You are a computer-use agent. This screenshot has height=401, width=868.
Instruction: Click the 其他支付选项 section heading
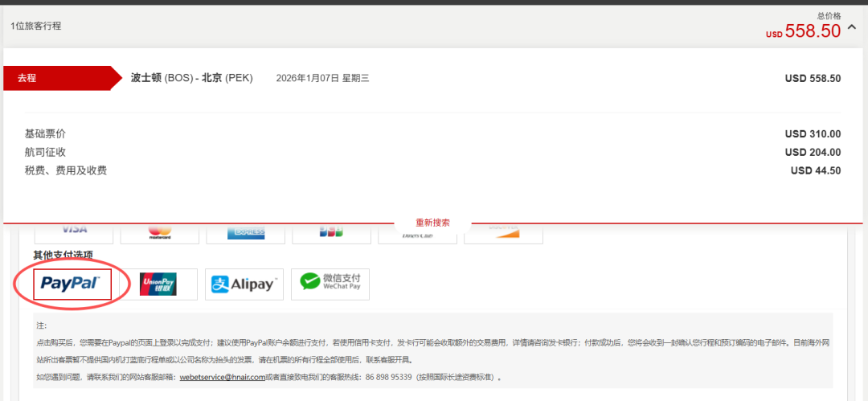pos(63,256)
